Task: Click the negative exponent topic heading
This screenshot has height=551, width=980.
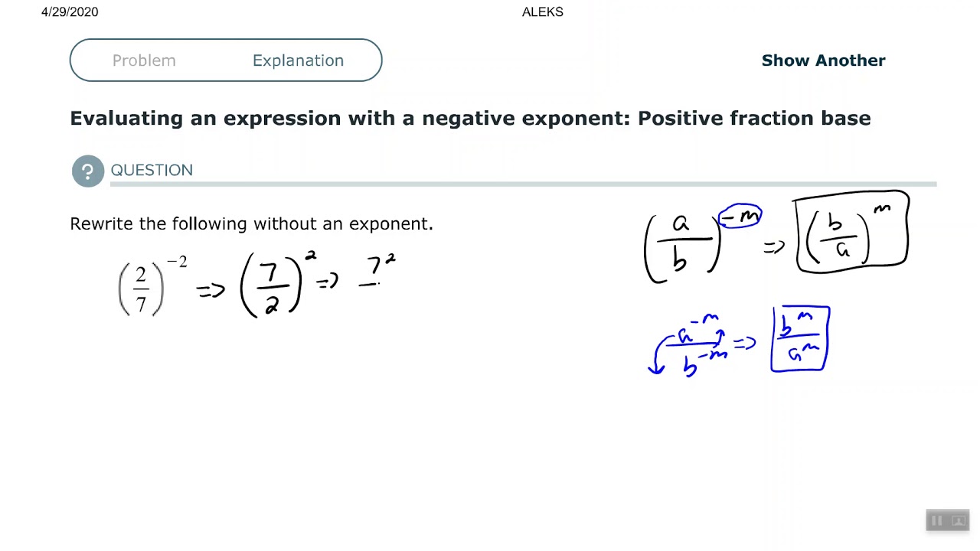Action: pos(470,119)
